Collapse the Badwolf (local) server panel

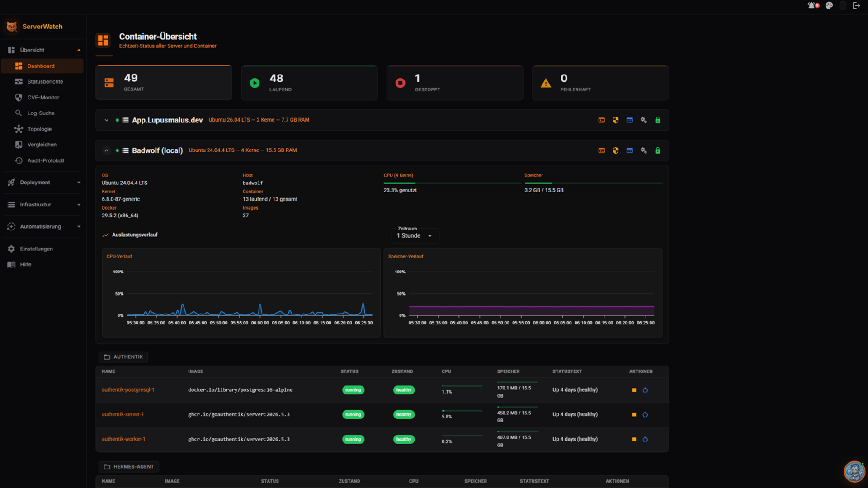(x=106, y=150)
